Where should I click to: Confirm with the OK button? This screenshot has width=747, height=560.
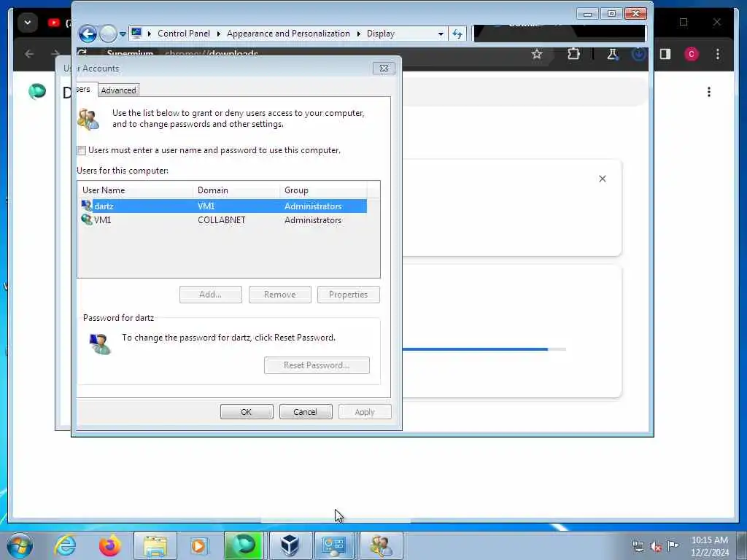pyautogui.click(x=247, y=412)
